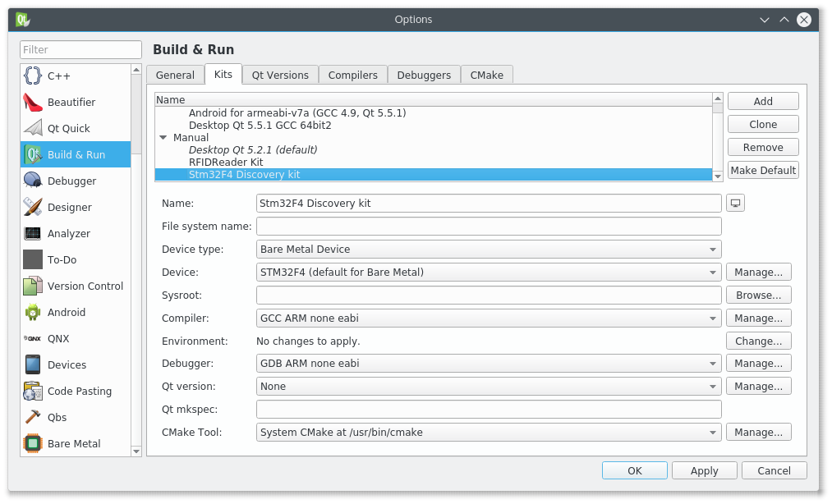Click the Apply button
The width and height of the screenshot is (832, 504).
704,470
